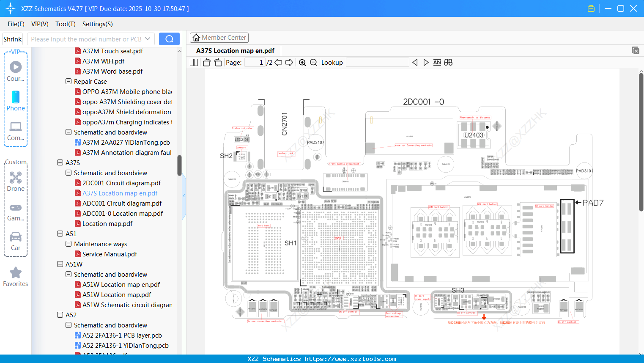Open the Drone schematics section
The width and height of the screenshot is (644, 363).
[16, 181]
